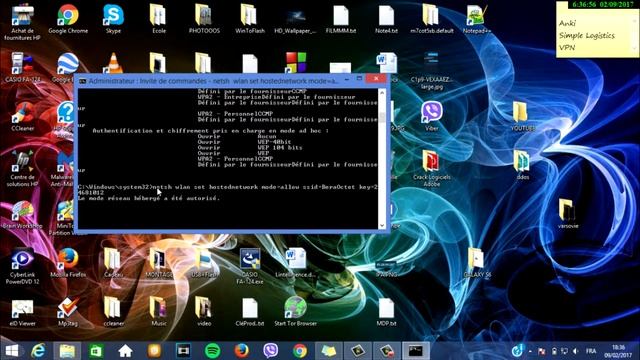
Task: Open the lowercase ccleaner folder
Action: [113, 311]
